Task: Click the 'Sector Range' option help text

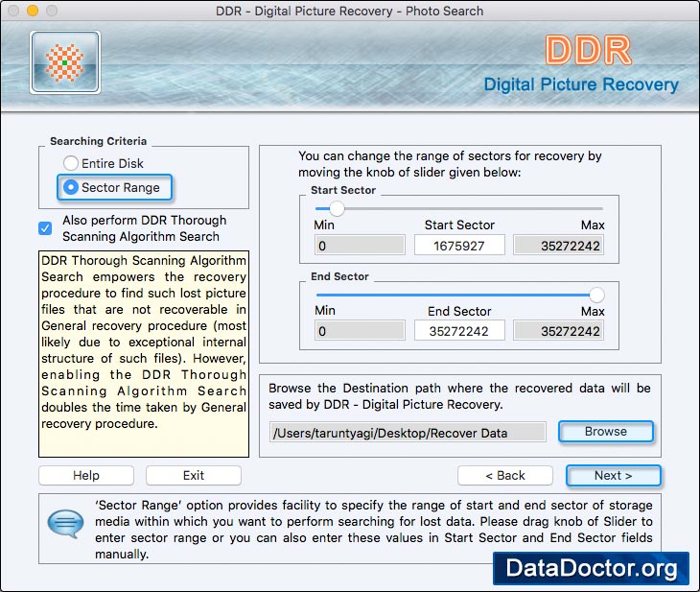Action: (374, 530)
